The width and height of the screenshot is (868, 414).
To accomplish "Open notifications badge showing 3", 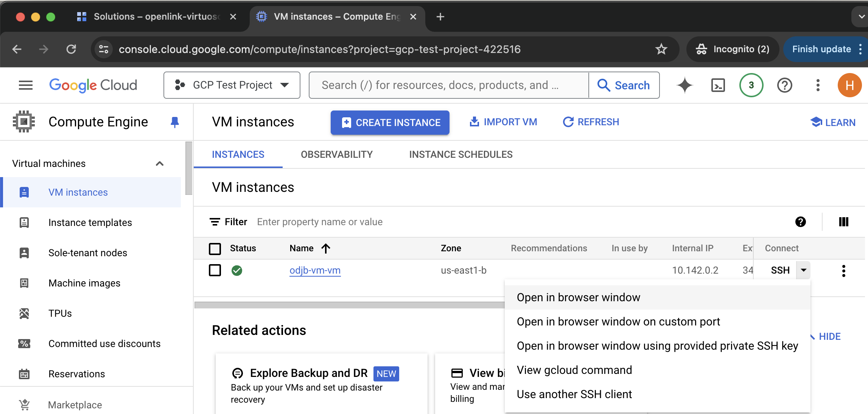I will click(x=751, y=85).
